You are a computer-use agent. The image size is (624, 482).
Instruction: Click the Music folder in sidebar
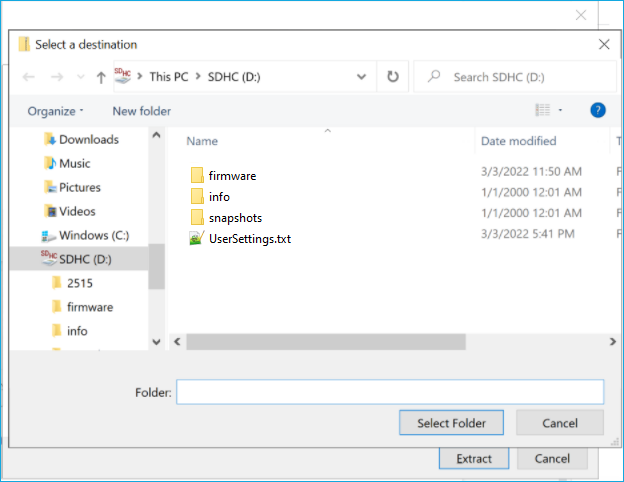click(74, 163)
